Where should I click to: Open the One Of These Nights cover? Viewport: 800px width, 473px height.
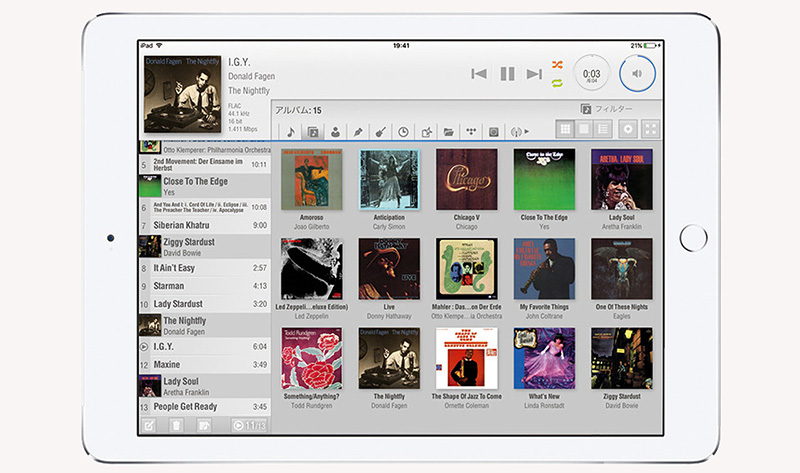coord(621,268)
